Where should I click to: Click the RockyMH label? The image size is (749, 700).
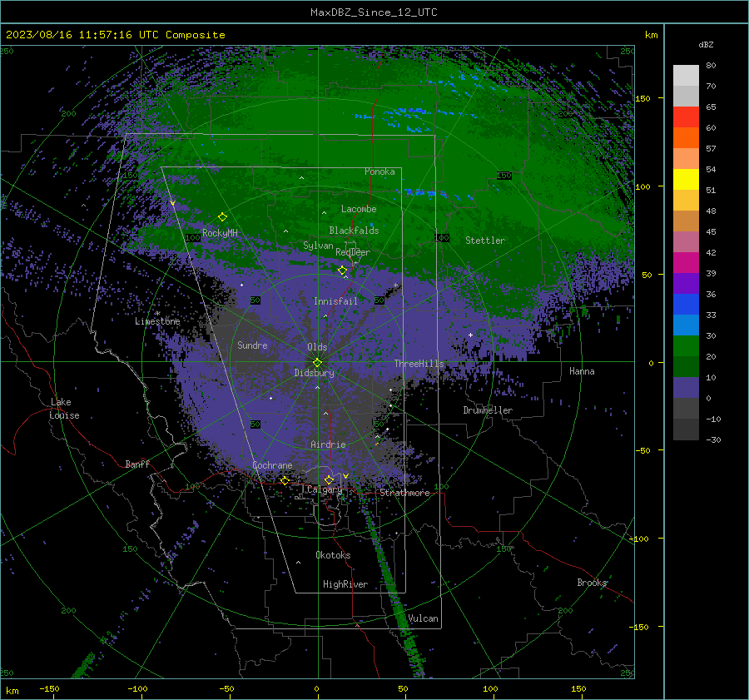(x=220, y=233)
